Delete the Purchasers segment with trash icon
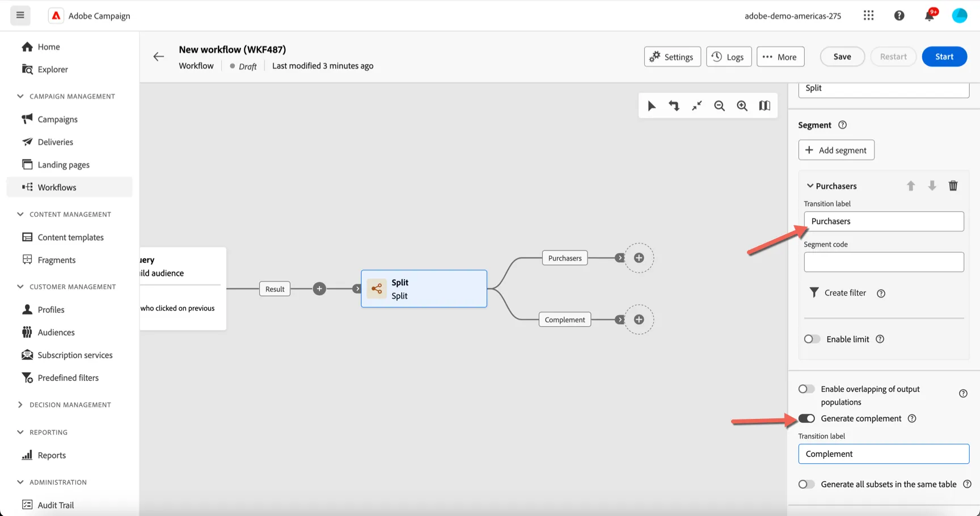The width and height of the screenshot is (980, 516). 953,186
